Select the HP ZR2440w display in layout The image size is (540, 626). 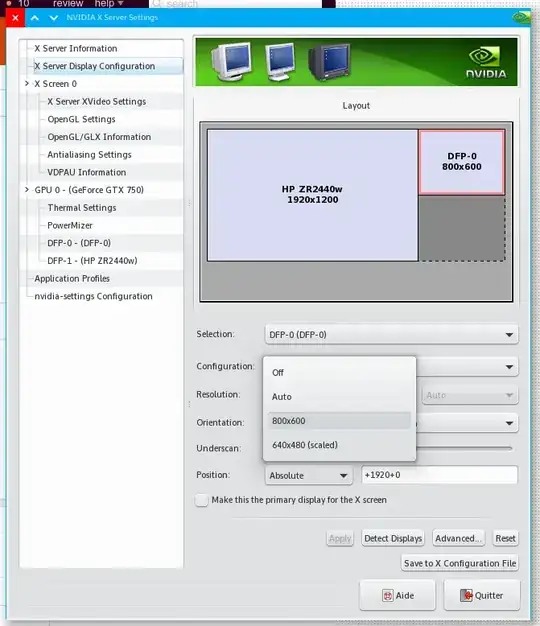click(x=312, y=195)
